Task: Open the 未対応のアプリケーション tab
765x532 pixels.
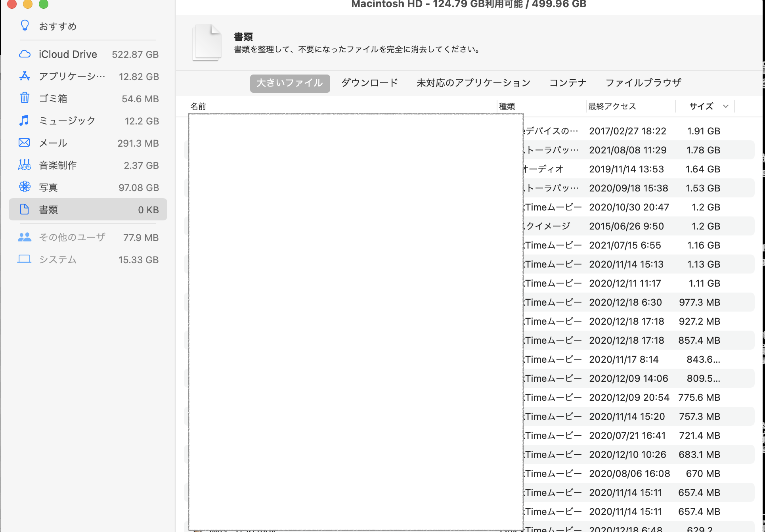Action: coord(473,83)
